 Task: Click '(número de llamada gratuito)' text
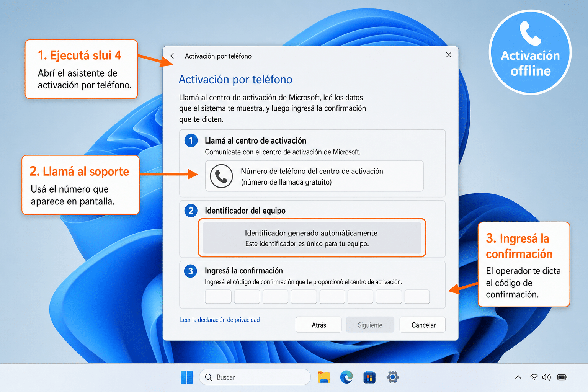click(286, 182)
